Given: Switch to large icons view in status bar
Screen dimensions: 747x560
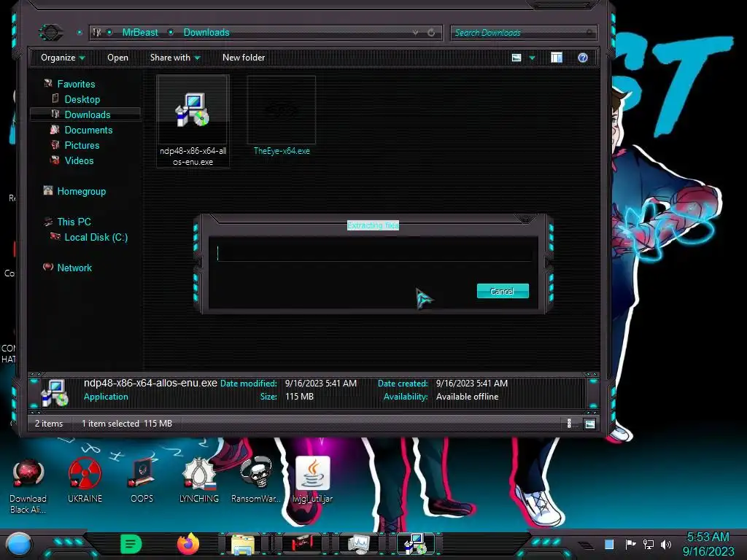Looking at the screenshot, I should (x=589, y=424).
